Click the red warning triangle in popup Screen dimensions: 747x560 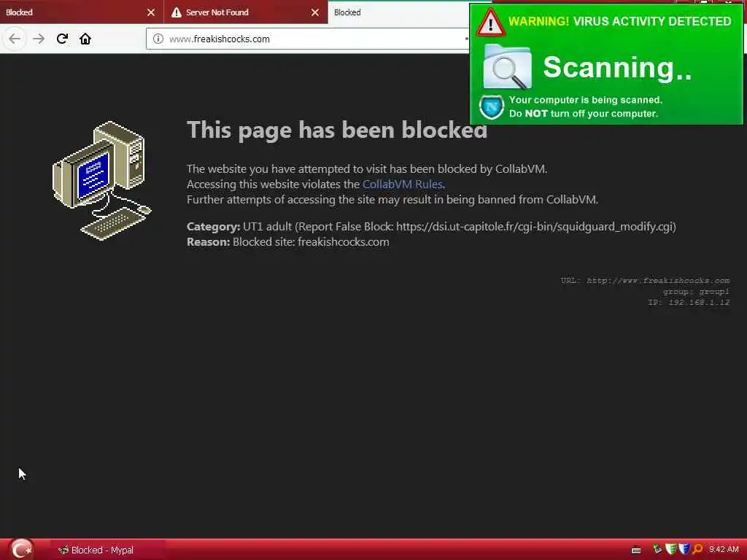tap(490, 23)
